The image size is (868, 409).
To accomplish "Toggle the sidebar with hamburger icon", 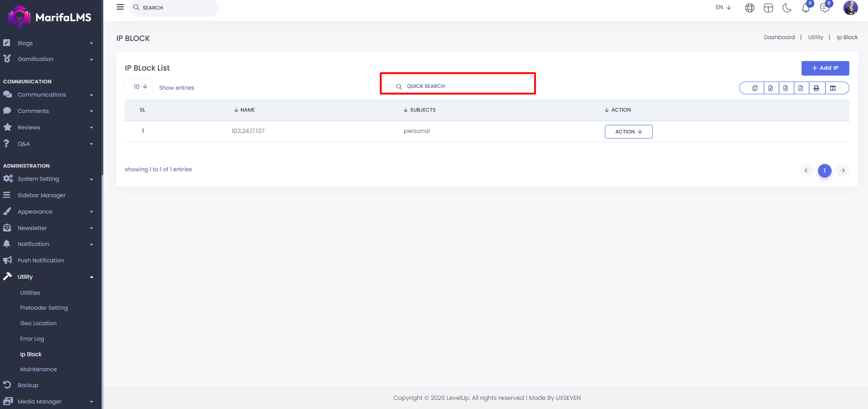I will (x=120, y=7).
